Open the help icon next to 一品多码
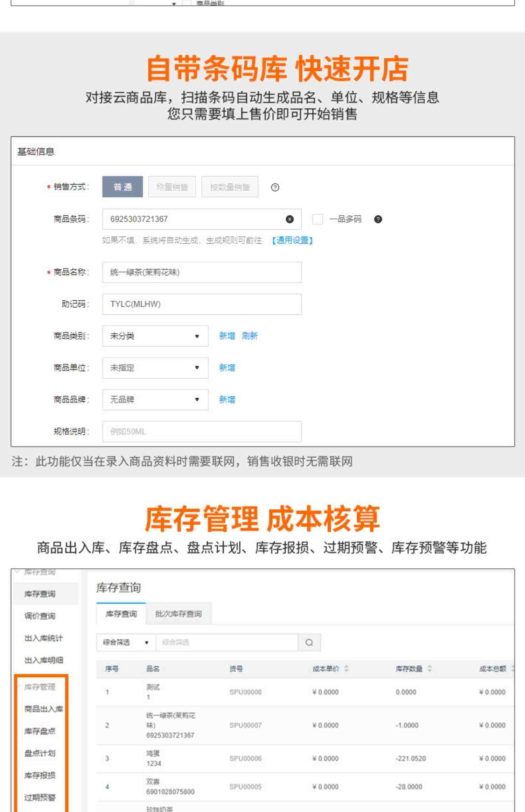 pos(378,219)
